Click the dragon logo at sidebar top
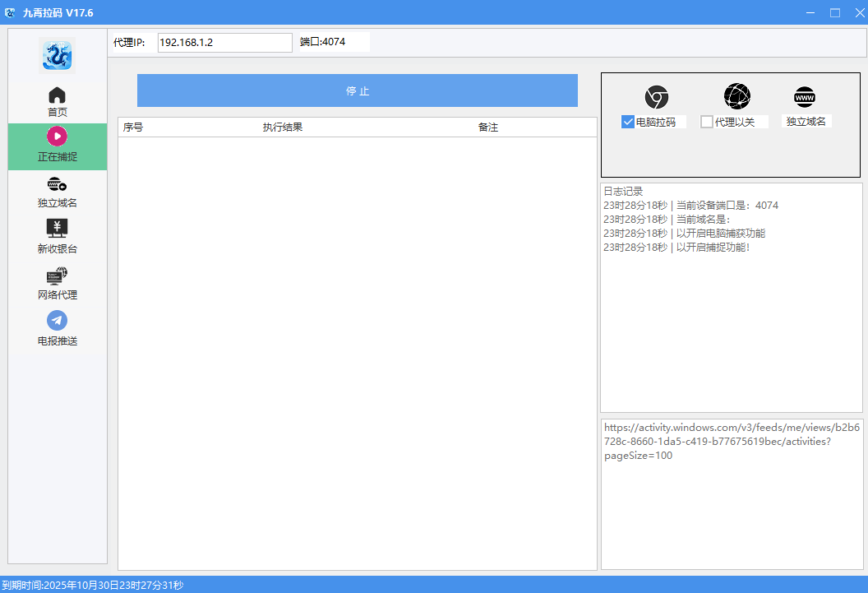This screenshot has height=593, width=868. (57, 56)
